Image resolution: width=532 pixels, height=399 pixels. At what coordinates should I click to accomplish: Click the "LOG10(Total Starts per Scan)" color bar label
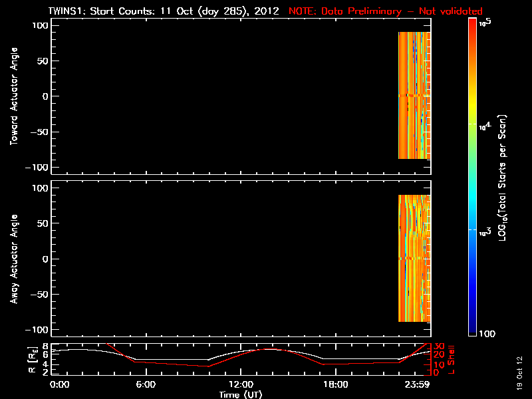(x=502, y=178)
